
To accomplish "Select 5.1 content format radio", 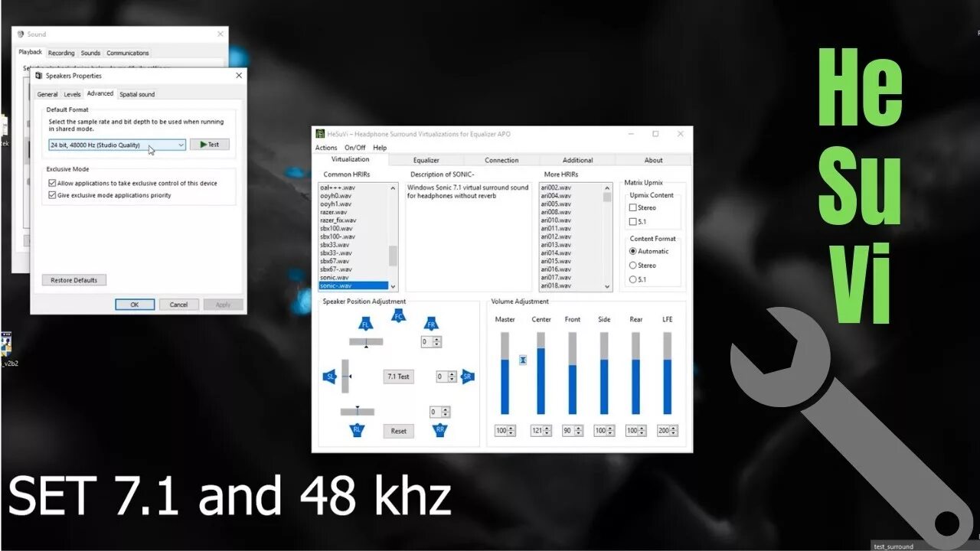I will coord(632,279).
